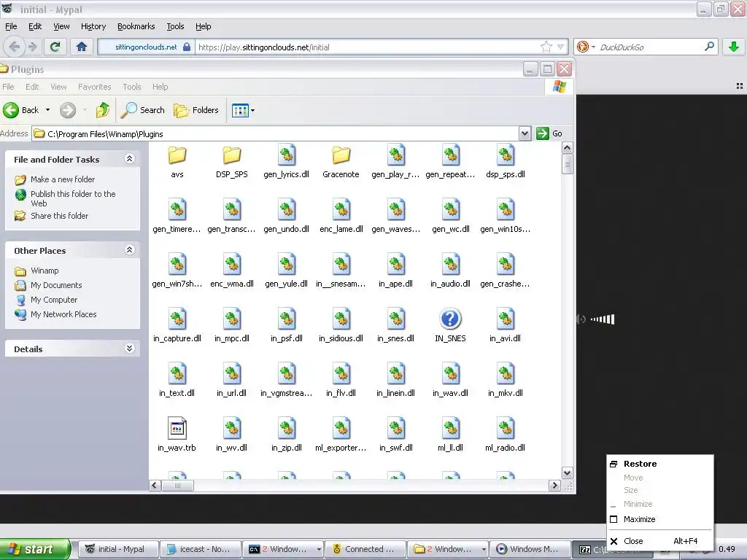The width and height of the screenshot is (747, 560).
Task: Open the Views dropdown in Explorer
Action: (x=243, y=111)
